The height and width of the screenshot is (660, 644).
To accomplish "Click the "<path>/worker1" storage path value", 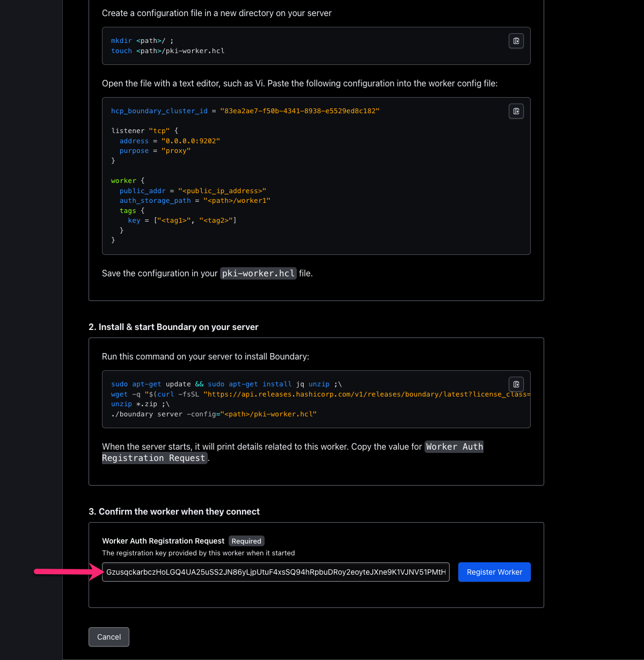I will tap(237, 201).
